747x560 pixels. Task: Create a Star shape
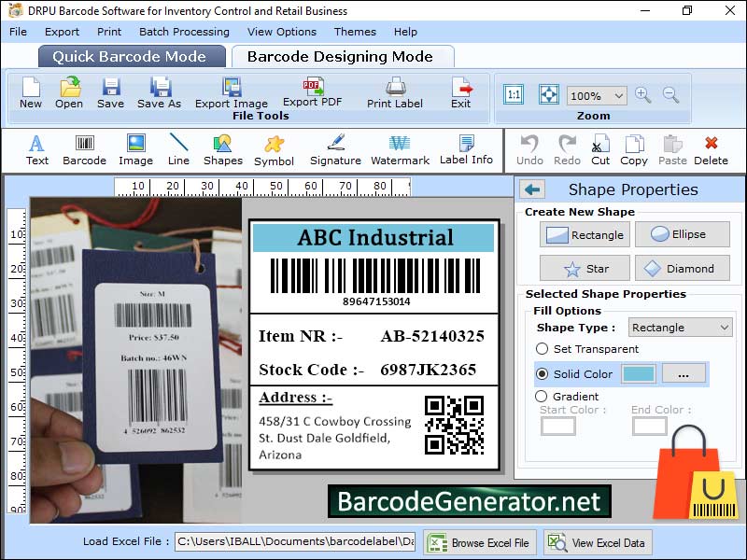pos(585,268)
